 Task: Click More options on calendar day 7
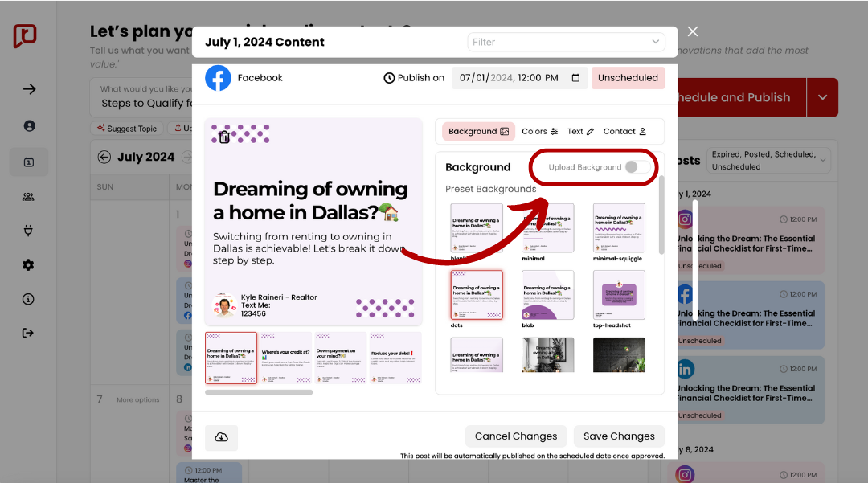[x=138, y=399]
